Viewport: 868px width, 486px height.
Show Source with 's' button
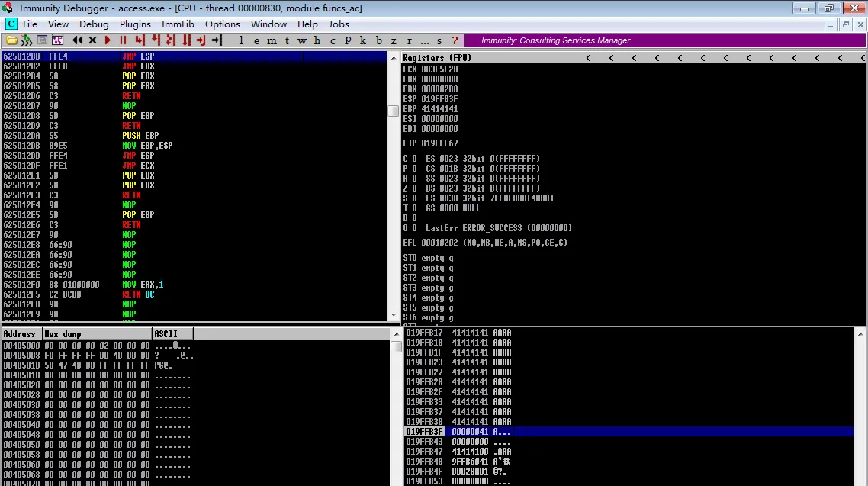tap(439, 40)
